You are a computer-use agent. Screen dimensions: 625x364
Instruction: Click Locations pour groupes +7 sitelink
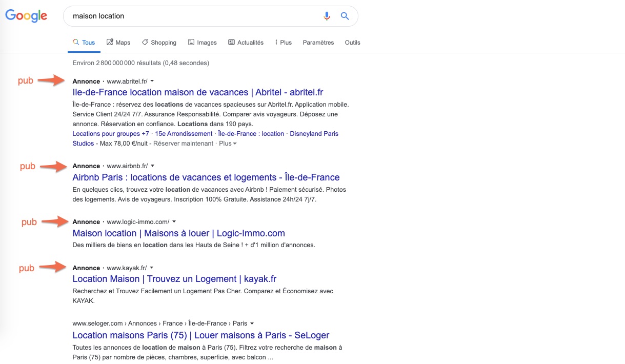click(111, 134)
